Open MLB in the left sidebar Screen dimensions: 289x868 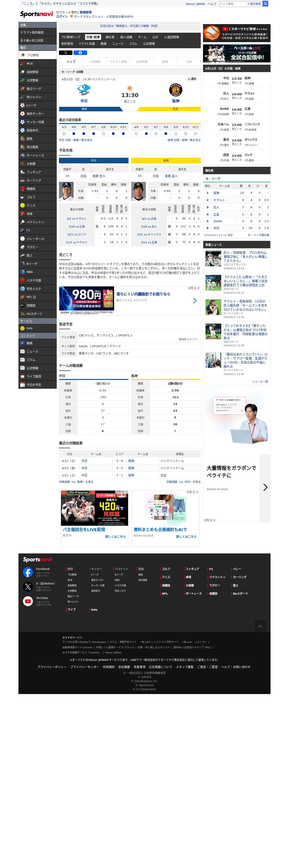(x=37, y=63)
